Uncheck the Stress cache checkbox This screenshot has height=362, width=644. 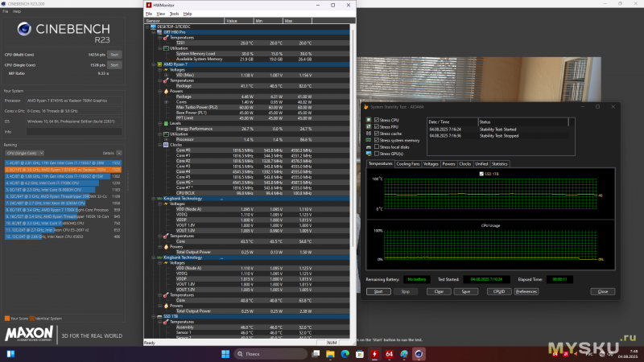click(x=377, y=134)
